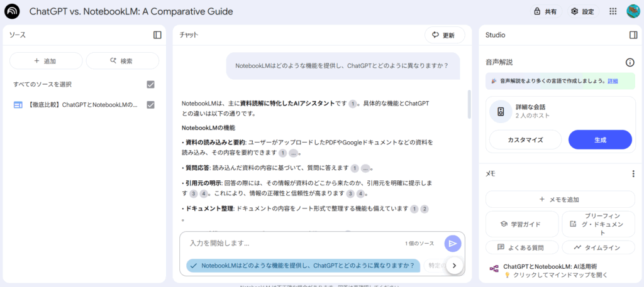
Task: Open Settings (設定) gear button
Action: pyautogui.click(x=583, y=11)
